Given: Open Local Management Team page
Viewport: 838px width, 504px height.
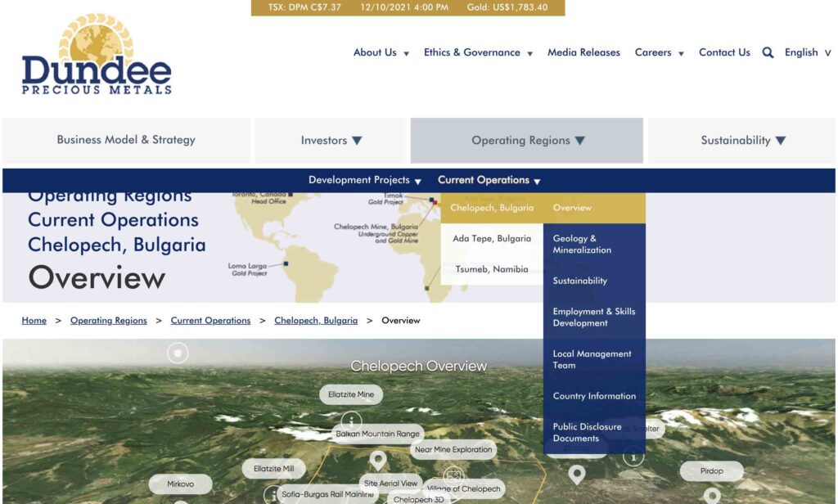Looking at the screenshot, I should [594, 359].
